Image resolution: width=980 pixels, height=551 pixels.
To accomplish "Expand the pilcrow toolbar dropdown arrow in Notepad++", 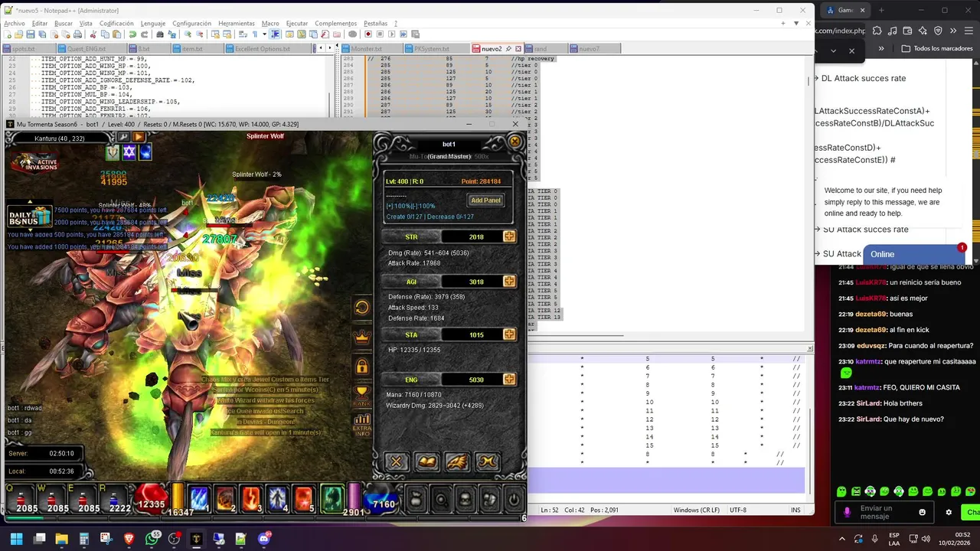I will click(x=264, y=34).
